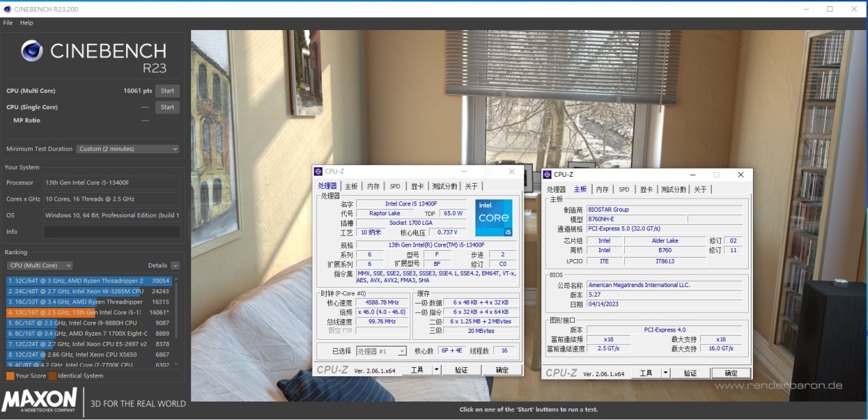Click the CPU-Z icon in the mainboard window title bar
This screenshot has height=420, width=868.
(x=547, y=175)
